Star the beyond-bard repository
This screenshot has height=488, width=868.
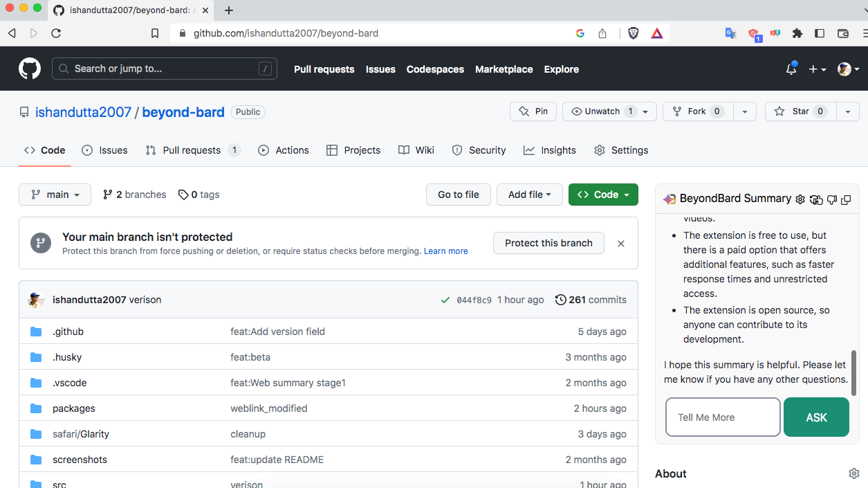tap(800, 111)
